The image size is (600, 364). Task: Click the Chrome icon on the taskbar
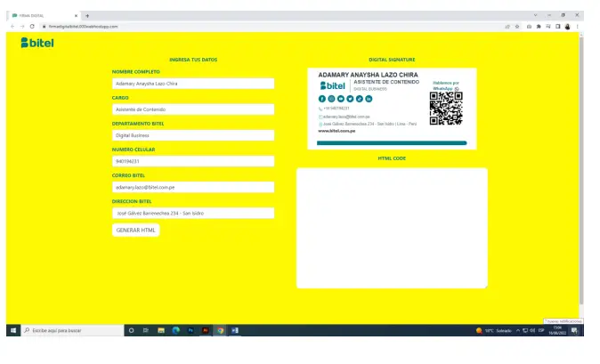pyautogui.click(x=221, y=330)
